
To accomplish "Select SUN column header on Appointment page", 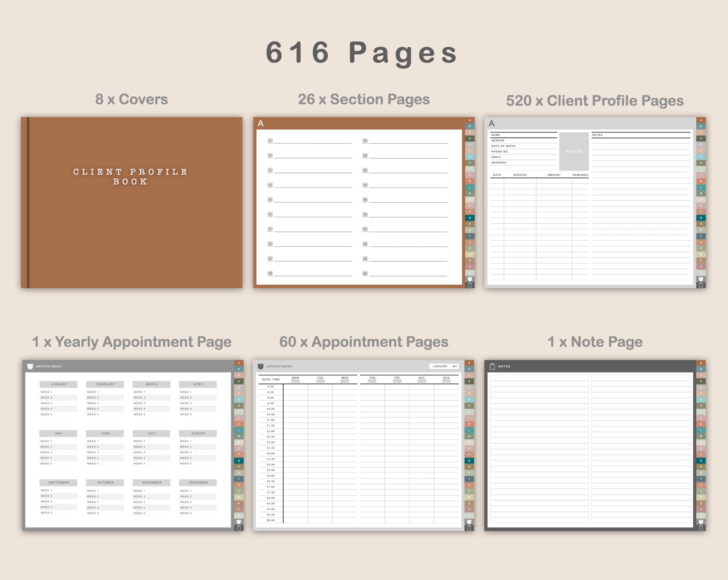I will coord(446,379).
